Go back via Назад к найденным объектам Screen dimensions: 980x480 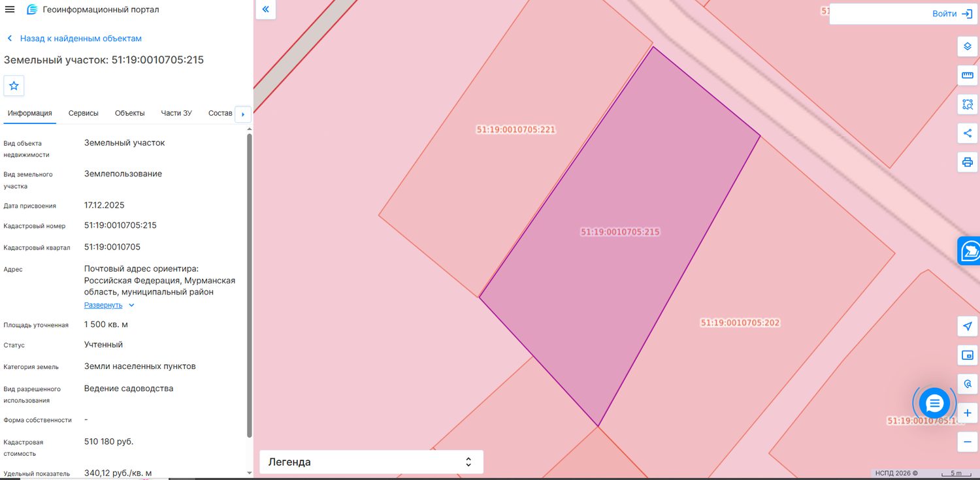74,39
